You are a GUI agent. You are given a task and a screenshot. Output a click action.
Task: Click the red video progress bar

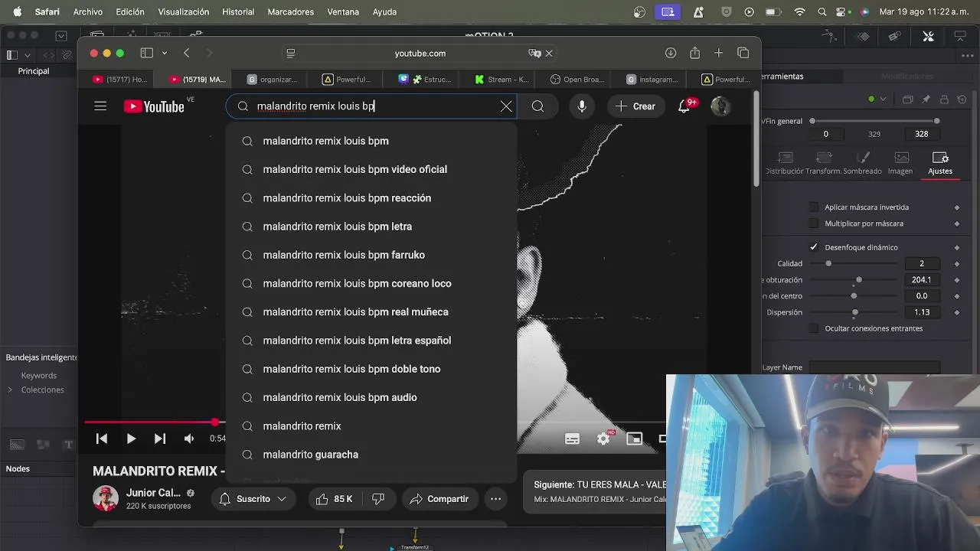pos(151,422)
